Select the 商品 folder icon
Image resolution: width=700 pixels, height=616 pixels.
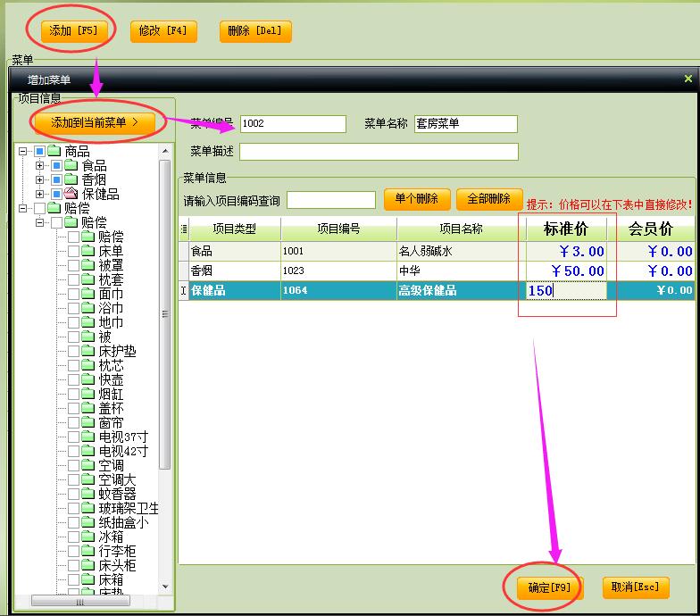click(54, 151)
